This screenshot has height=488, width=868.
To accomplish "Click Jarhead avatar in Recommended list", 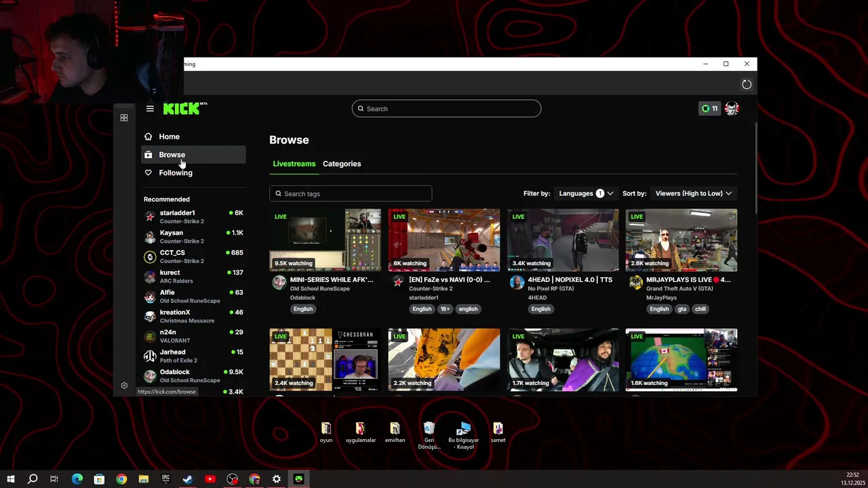I will pyautogui.click(x=150, y=356).
